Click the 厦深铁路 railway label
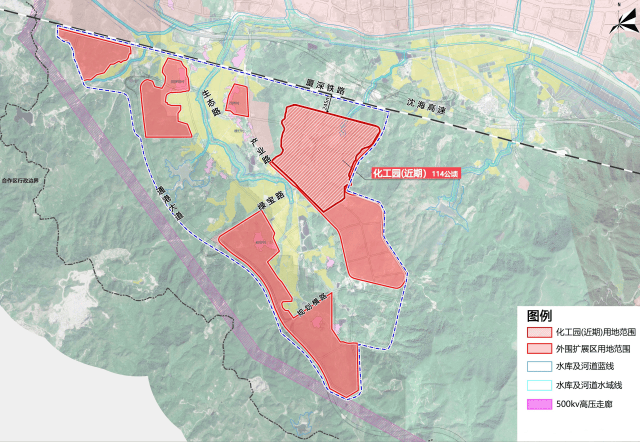Viewport: 640px width, 442px height. click(325, 88)
